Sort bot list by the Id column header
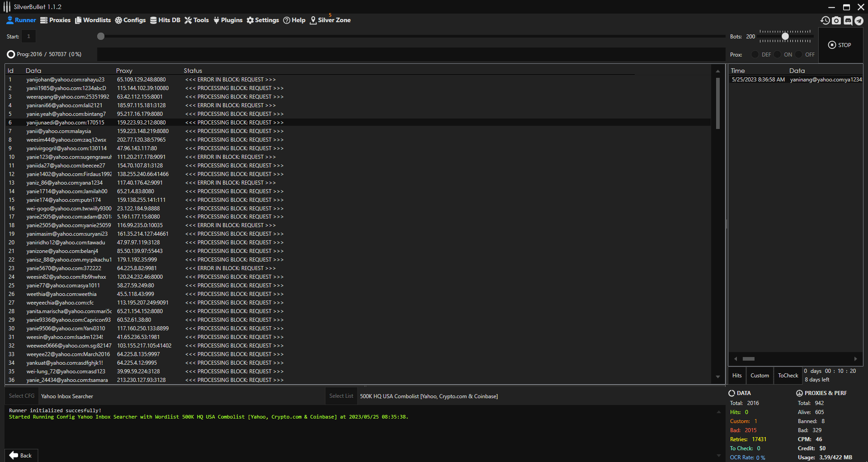The image size is (868, 462). pos(10,71)
